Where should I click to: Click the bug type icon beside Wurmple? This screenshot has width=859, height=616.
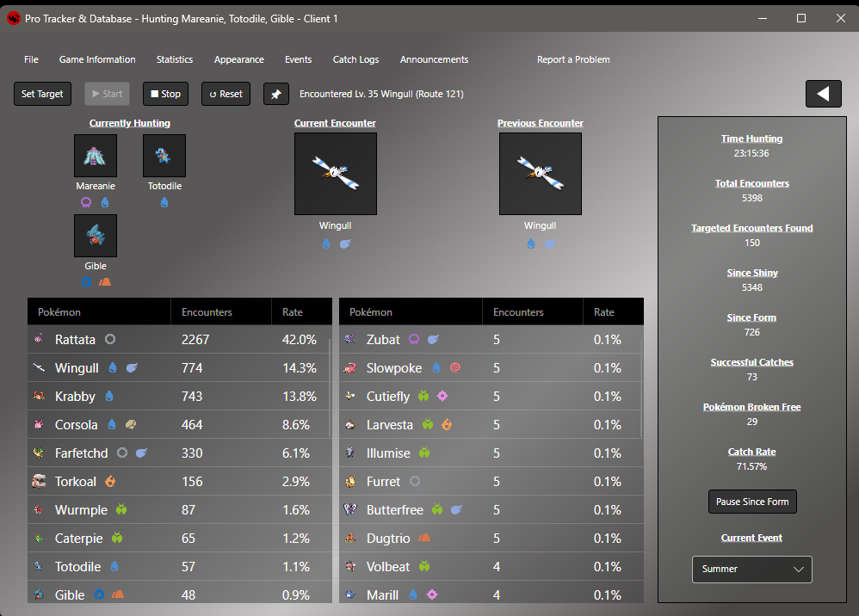point(121,510)
